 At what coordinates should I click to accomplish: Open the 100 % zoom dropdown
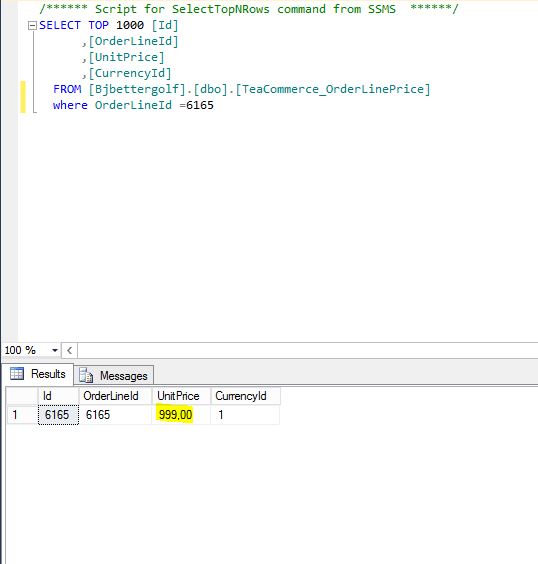click(x=55, y=350)
